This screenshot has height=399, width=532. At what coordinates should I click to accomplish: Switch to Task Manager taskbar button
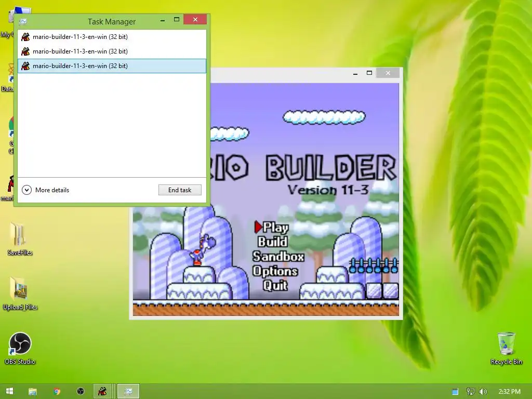pyautogui.click(x=128, y=392)
